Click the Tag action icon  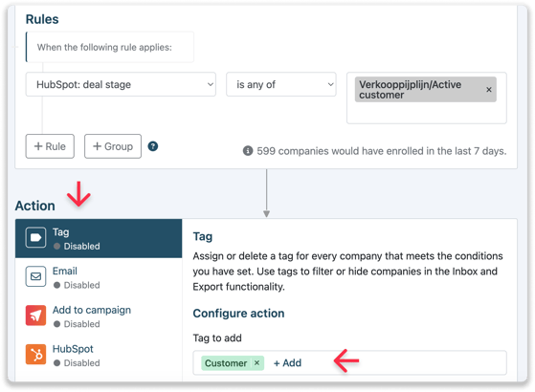pyautogui.click(x=35, y=237)
